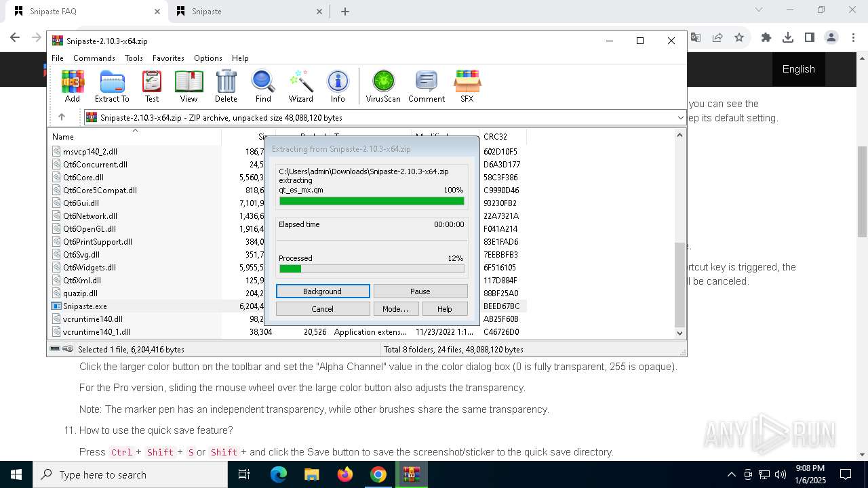Open the Favorites menu

click(168, 58)
